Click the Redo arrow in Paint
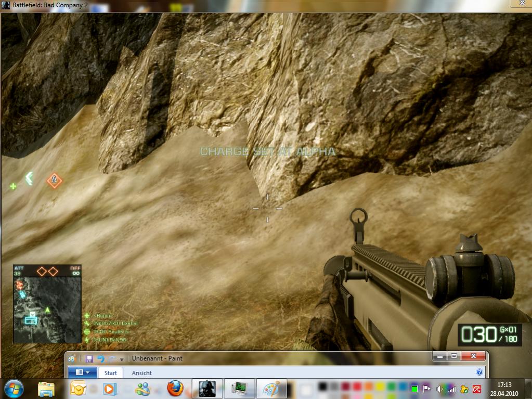This screenshot has height=399, width=532. pos(111,358)
